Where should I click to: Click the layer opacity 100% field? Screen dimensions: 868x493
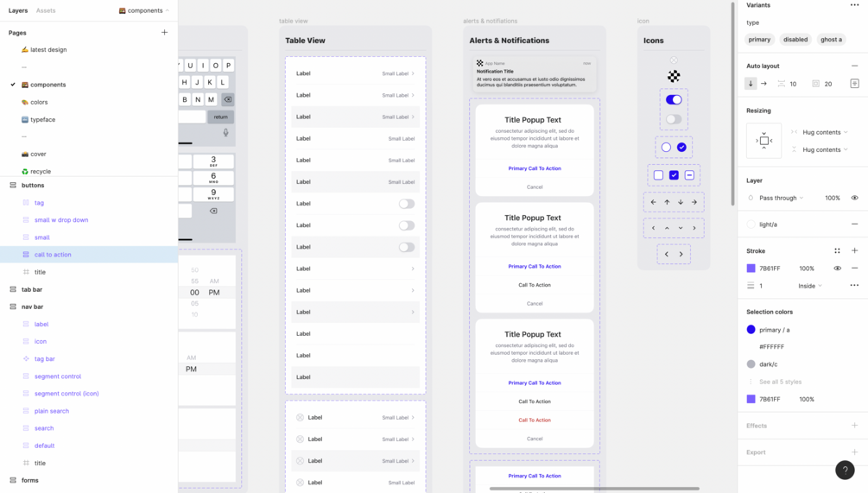[832, 198]
